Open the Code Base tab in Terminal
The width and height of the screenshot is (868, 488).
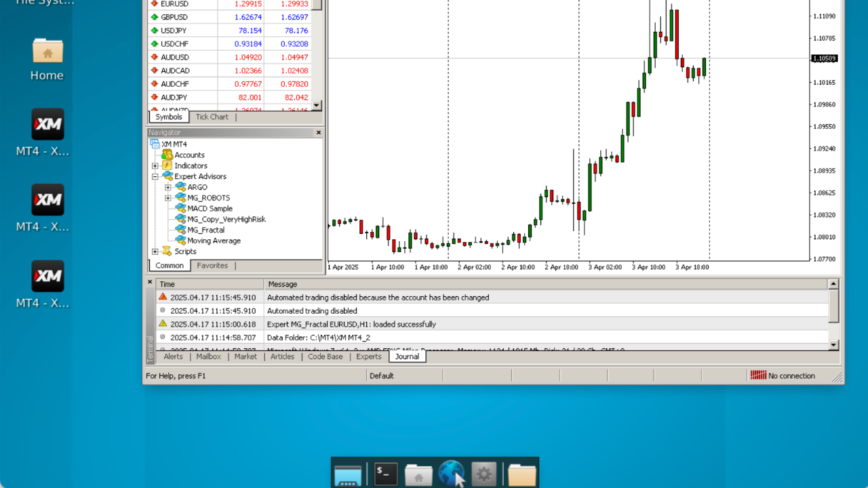click(x=325, y=357)
